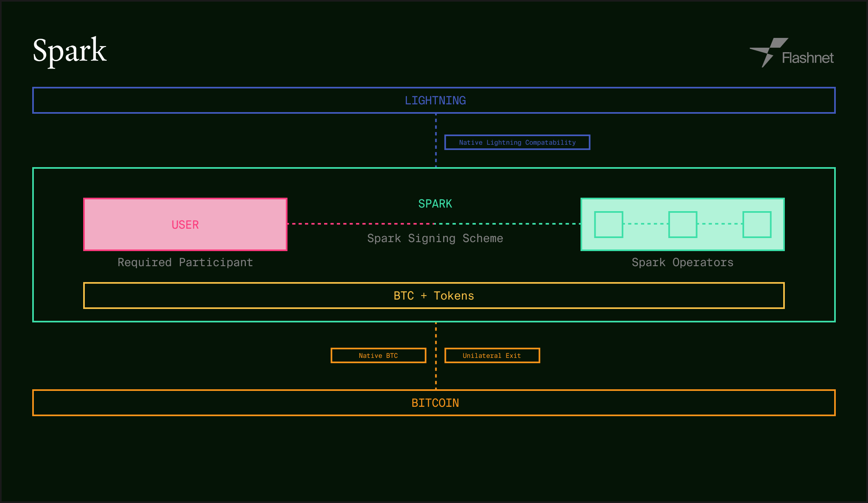The image size is (868, 503).
Task: Click the third Spark Operator square
Action: point(757,224)
